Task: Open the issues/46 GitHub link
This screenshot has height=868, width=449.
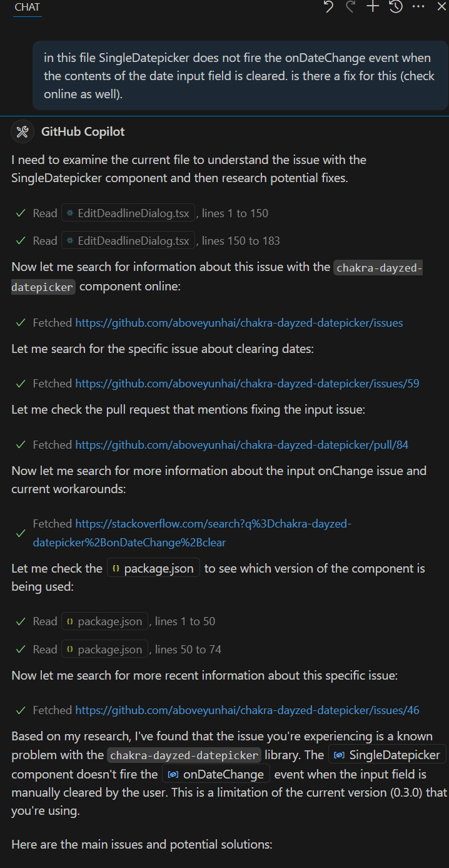Action: pos(247,710)
